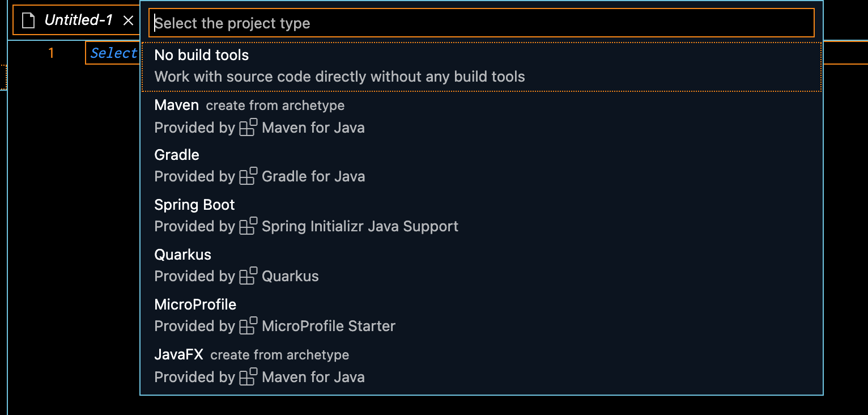
Task: Click extension icon beside MicroProfile Starter
Action: coord(248,326)
